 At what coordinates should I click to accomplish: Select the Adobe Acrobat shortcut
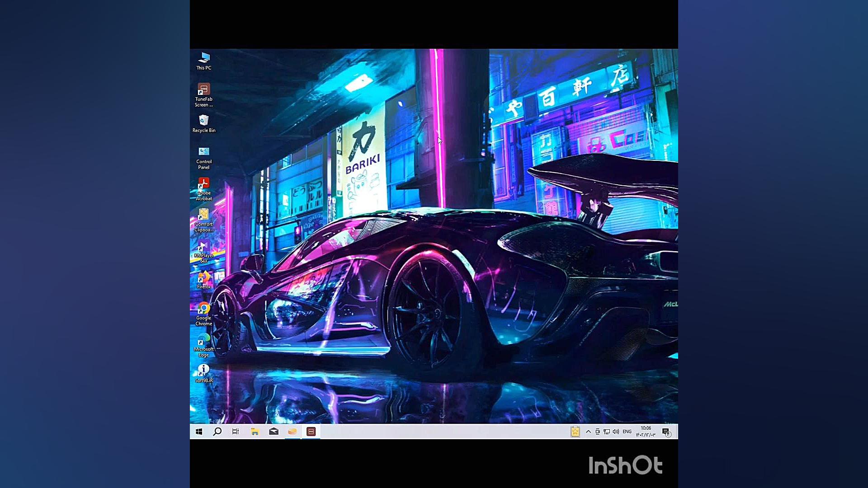tap(203, 189)
